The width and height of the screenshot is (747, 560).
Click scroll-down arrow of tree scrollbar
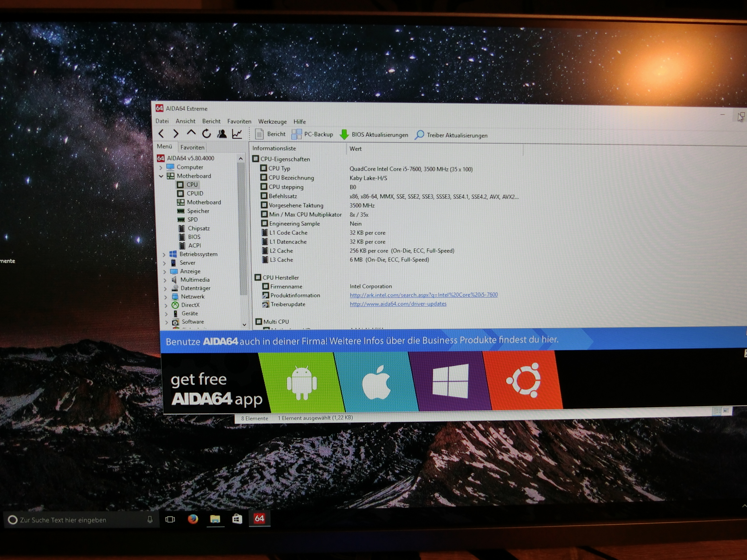pos(244,324)
